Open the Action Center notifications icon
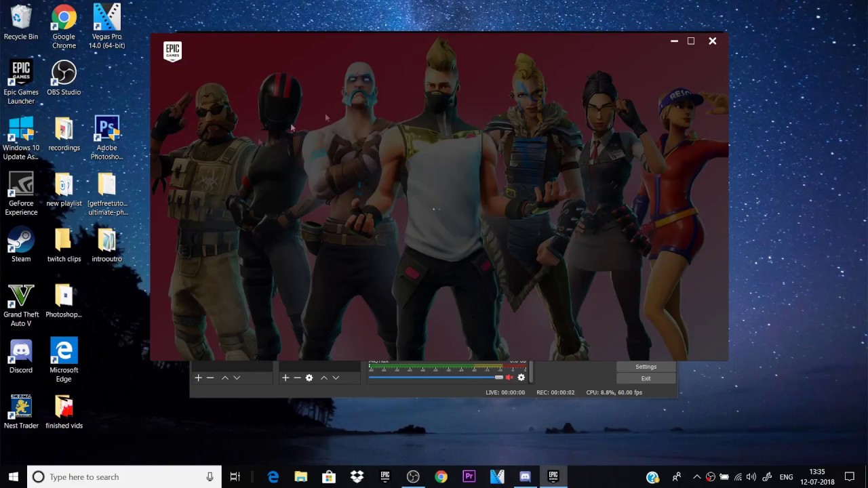 pyautogui.click(x=850, y=476)
